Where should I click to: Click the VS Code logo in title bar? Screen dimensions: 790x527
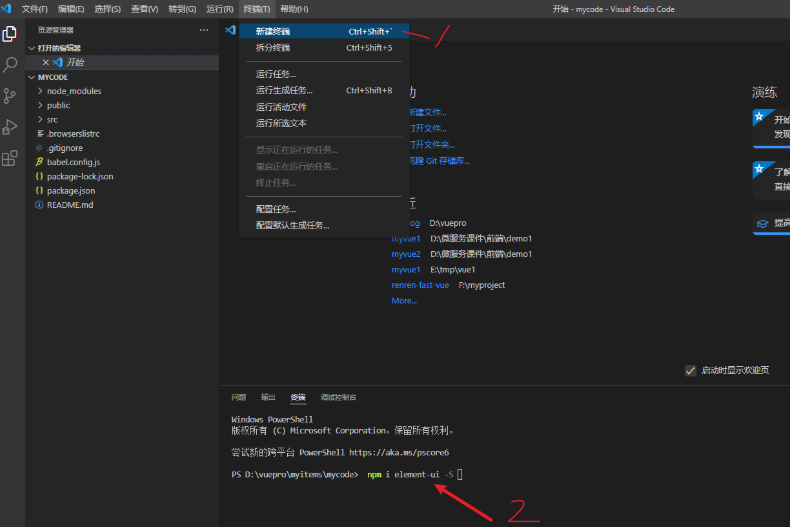(x=7, y=9)
